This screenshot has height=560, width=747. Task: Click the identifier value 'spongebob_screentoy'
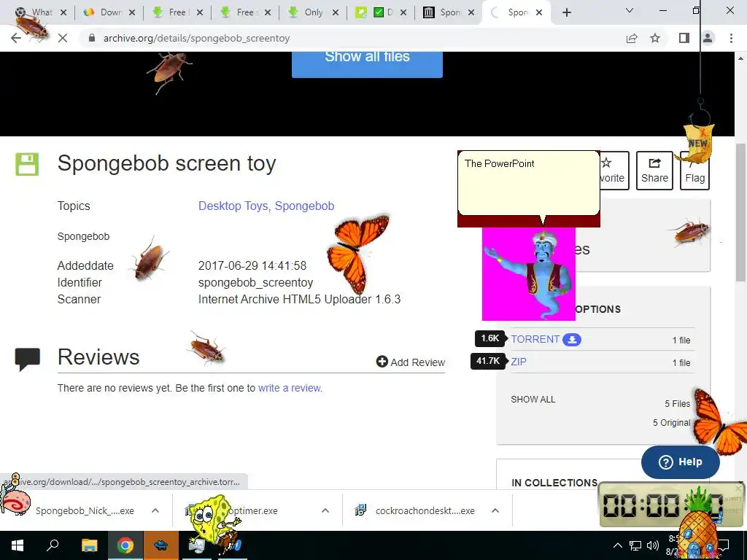point(255,282)
